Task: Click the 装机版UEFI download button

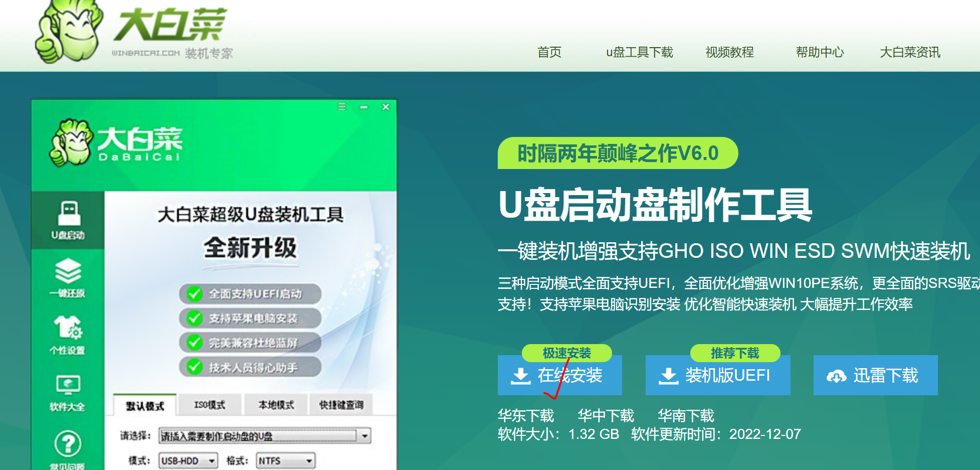Action: 718,375
